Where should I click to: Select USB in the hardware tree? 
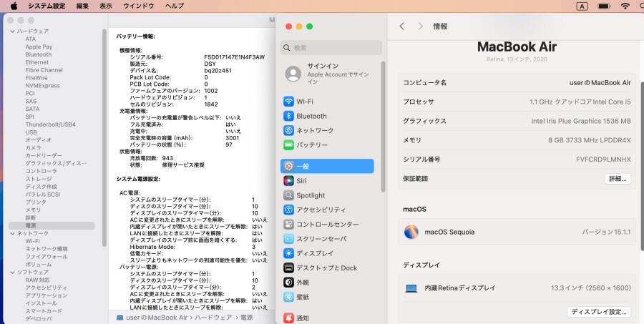(31, 132)
